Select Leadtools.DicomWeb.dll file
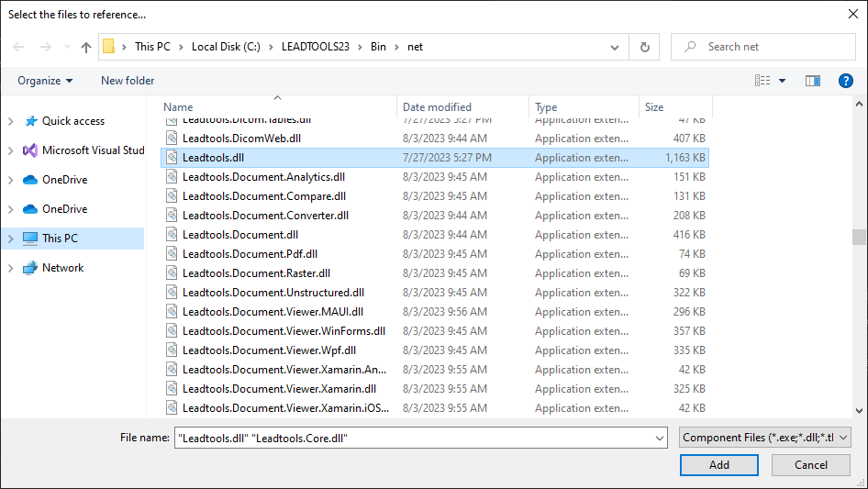The width and height of the screenshot is (868, 489). 241,139
